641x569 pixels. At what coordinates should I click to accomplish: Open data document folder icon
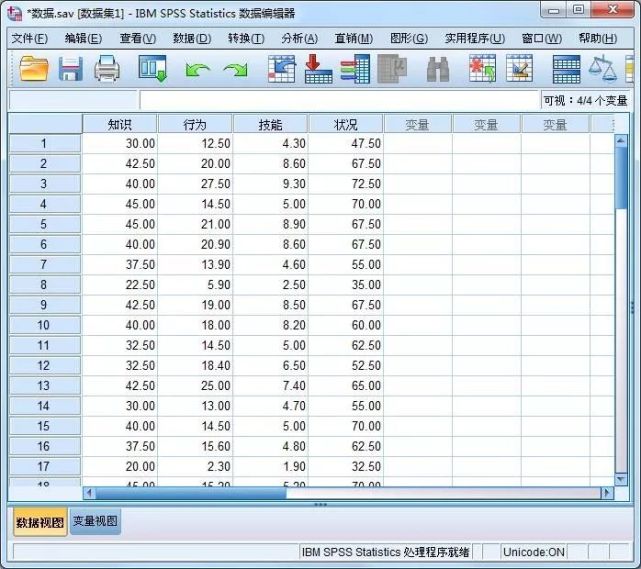tap(34, 68)
